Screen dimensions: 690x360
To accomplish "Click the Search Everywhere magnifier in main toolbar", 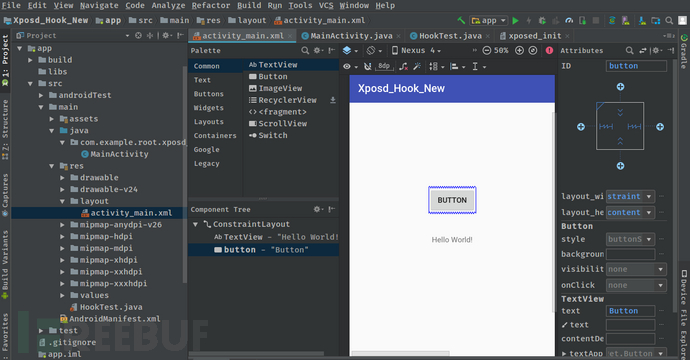I will pos(669,20).
